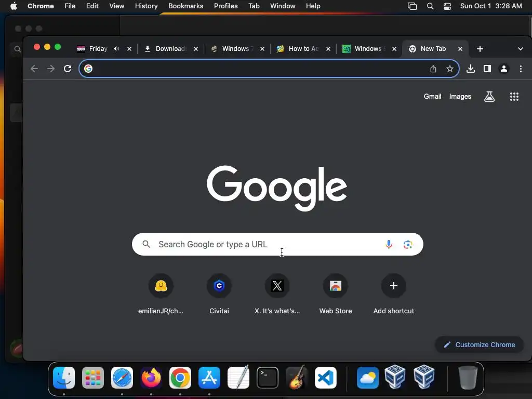The image size is (532, 399).
Task: Open App Store from the Dock
Action: point(209,378)
